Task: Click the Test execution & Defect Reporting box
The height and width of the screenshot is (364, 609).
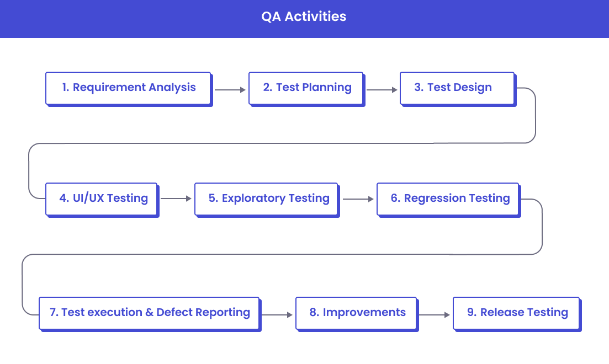Action: (149, 313)
